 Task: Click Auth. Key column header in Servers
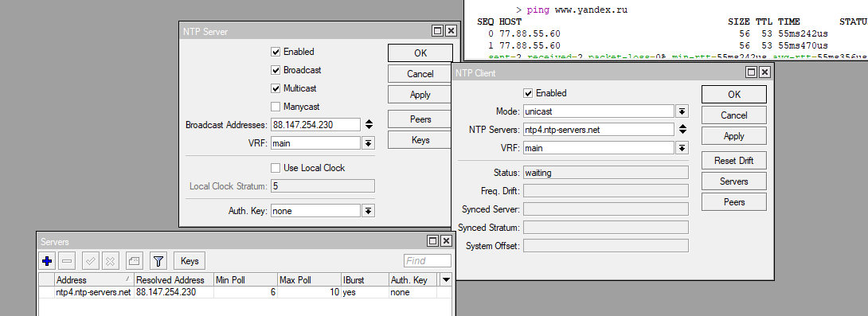413,279
